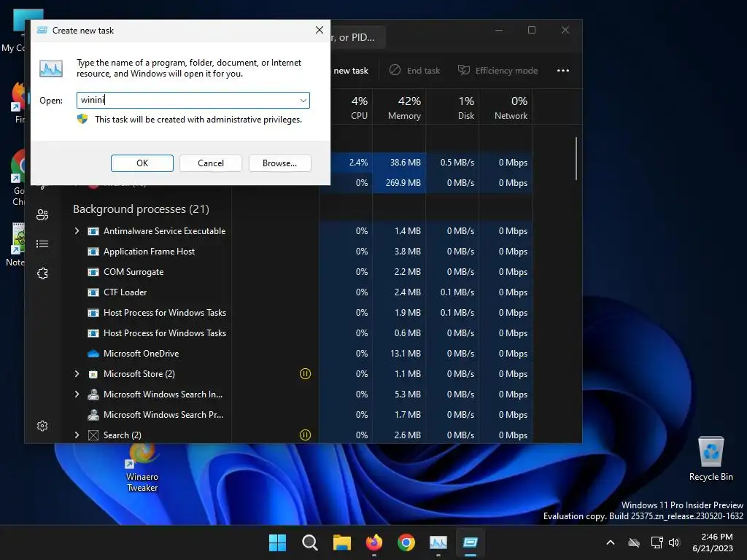
Task: Click the Browse... button
Action: 279,163
